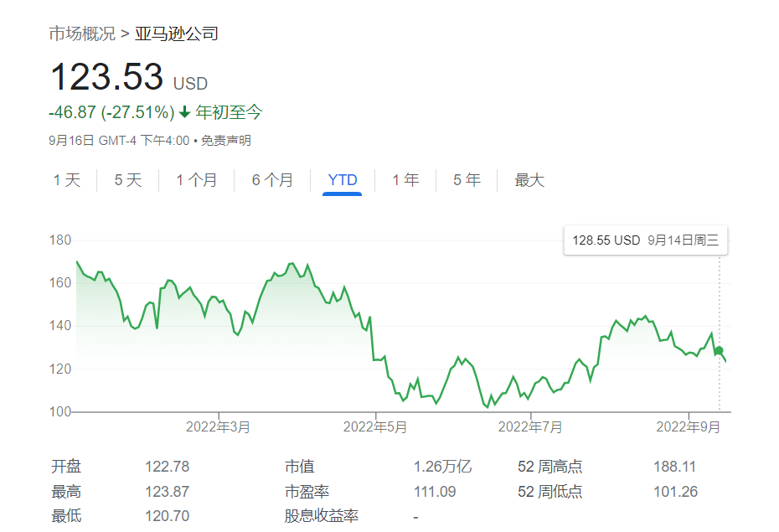
Task: Click the 2022年3月 axis label
Action: click(x=218, y=427)
